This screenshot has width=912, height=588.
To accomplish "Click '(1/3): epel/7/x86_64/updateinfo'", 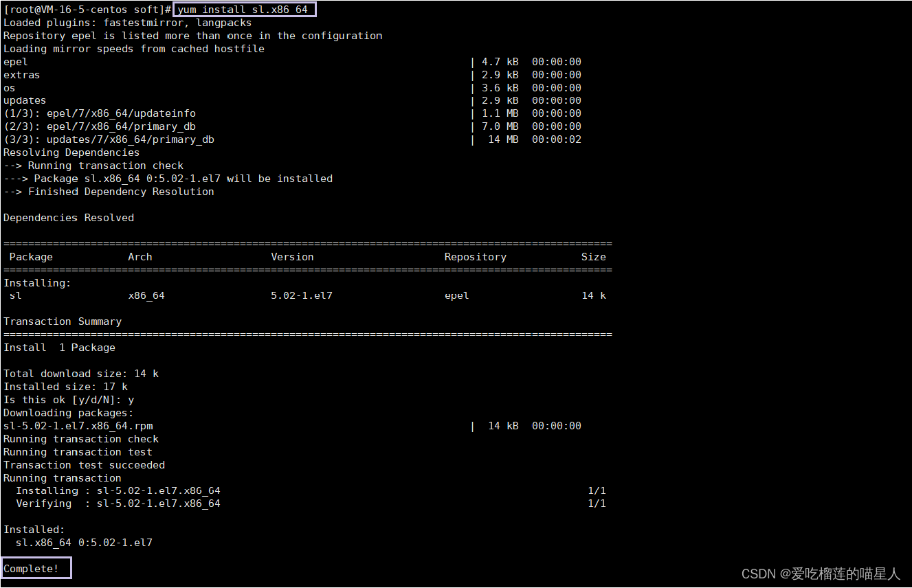I will tap(100, 113).
